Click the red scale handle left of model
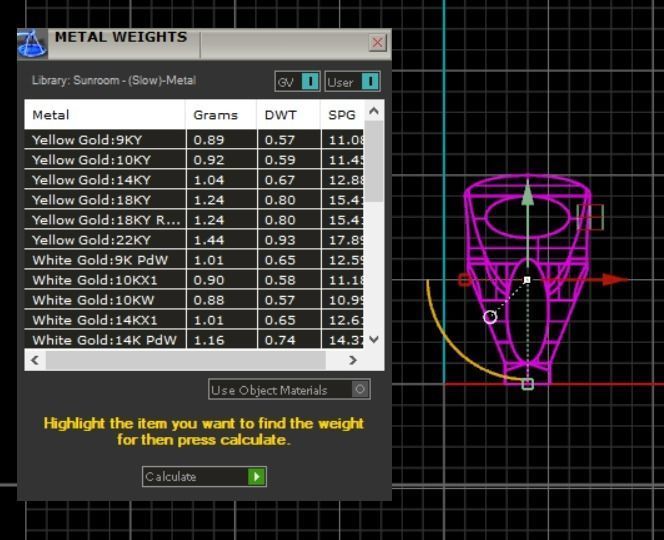664x540 pixels. (465, 280)
